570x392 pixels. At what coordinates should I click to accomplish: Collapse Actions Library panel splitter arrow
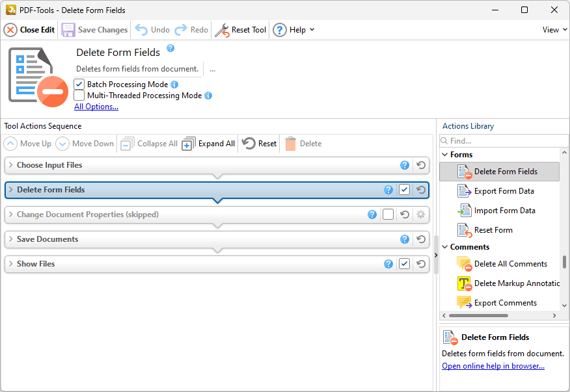[x=436, y=255]
